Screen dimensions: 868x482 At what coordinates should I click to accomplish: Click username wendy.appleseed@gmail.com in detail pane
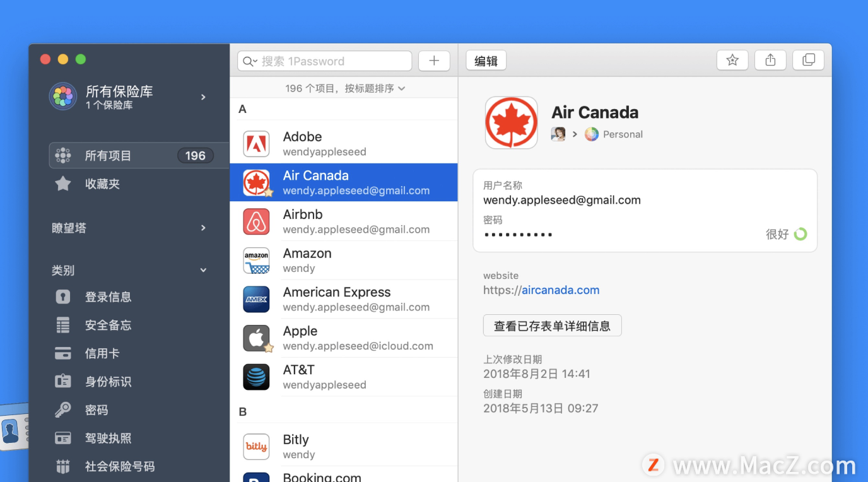pyautogui.click(x=562, y=200)
